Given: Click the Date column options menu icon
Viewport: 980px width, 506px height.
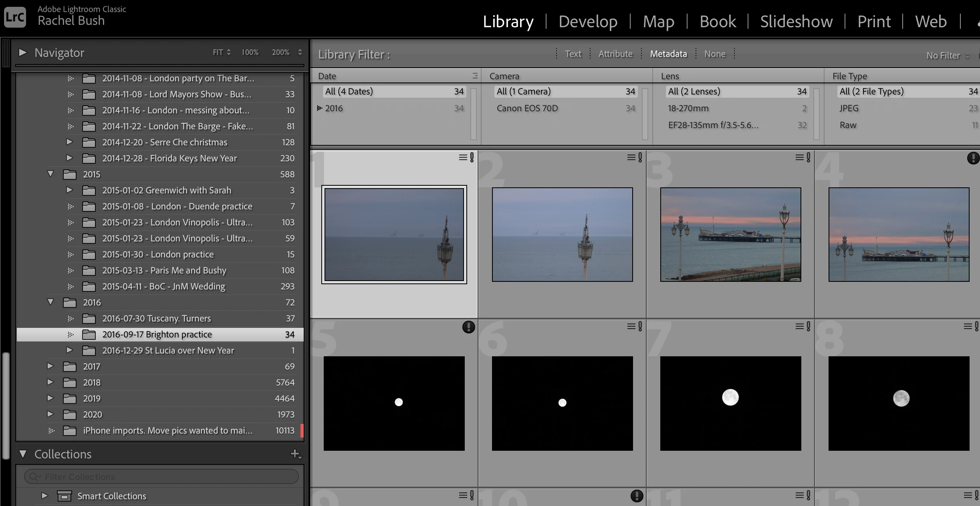Looking at the screenshot, I should pos(475,76).
